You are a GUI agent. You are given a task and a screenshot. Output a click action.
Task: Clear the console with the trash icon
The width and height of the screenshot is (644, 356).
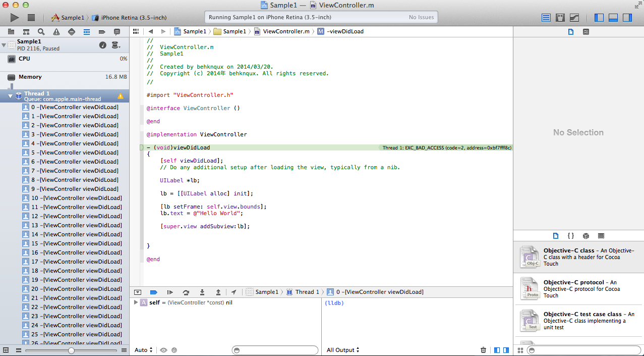[x=483, y=350]
